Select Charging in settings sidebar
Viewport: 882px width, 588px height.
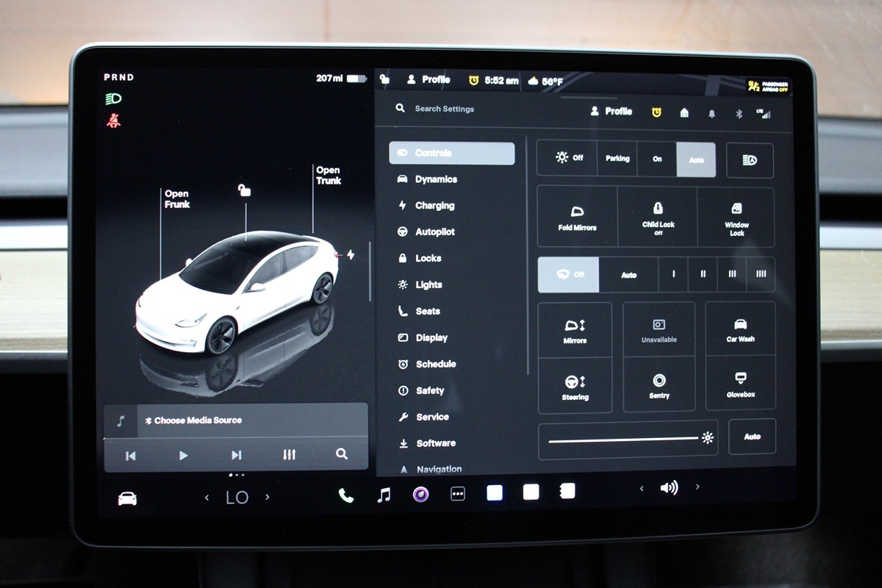pos(434,206)
